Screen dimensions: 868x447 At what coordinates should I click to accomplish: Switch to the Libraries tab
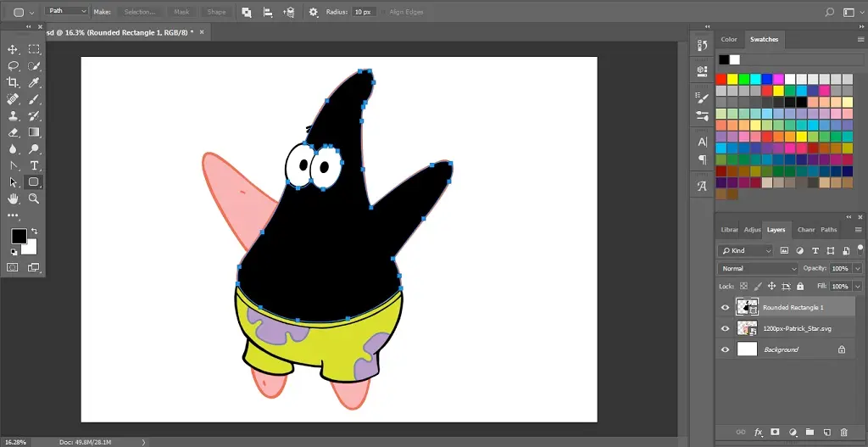coord(729,229)
